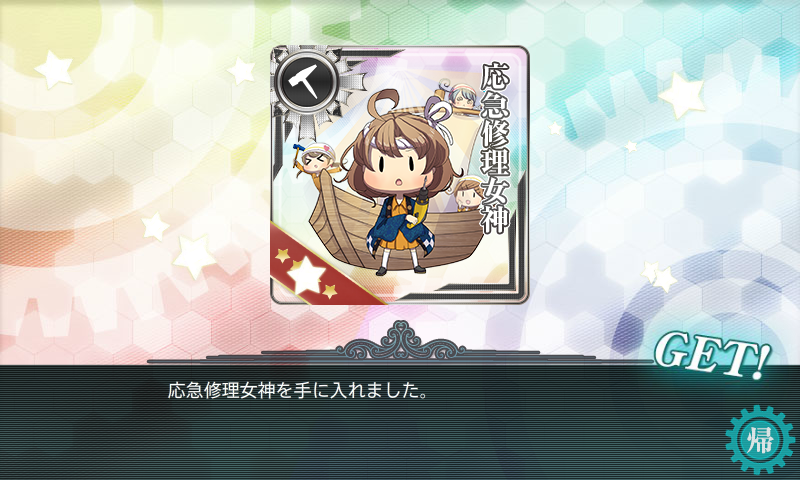Click the small gold star at ribbon top
Image resolution: width=800 pixels, height=480 pixels.
(282, 254)
